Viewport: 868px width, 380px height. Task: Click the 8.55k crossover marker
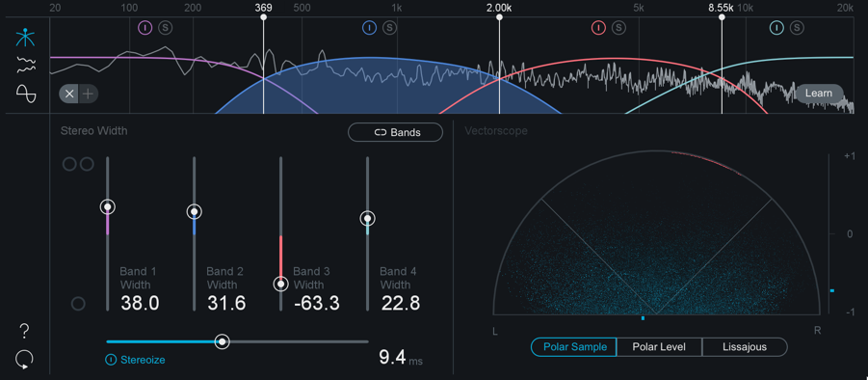[722, 17]
